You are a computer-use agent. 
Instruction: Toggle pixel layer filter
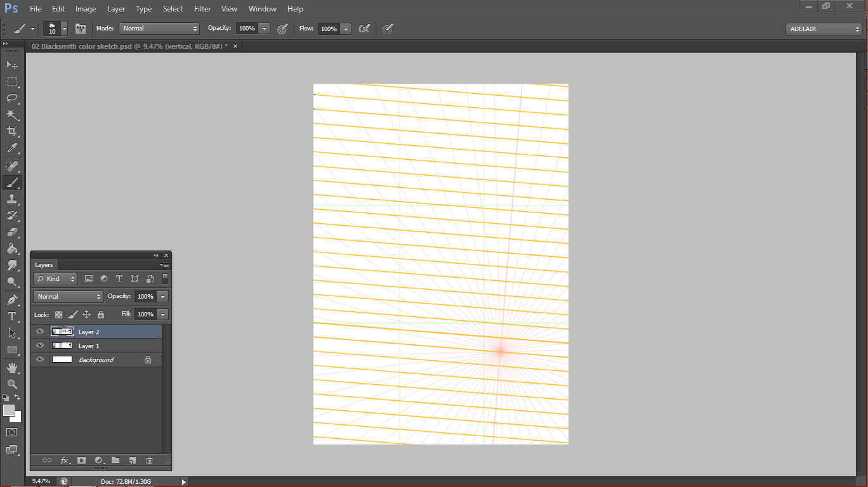click(x=89, y=279)
